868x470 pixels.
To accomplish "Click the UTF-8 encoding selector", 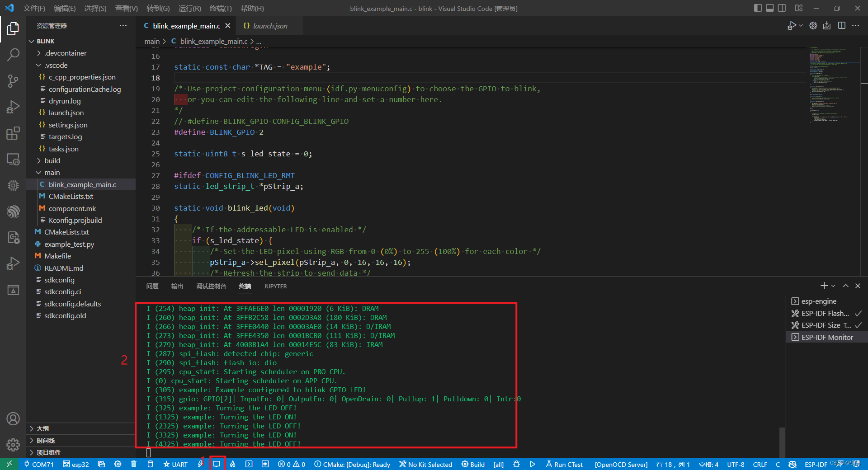I will 736,464.
